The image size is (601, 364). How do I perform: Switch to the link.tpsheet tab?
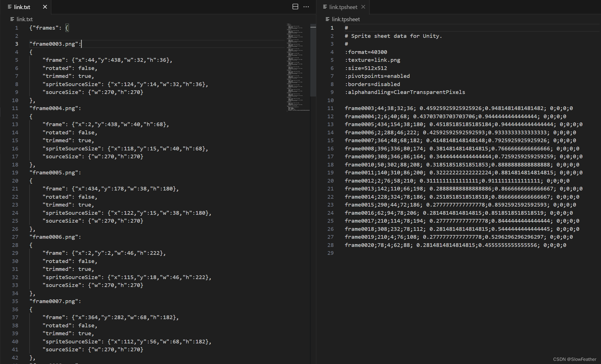pos(343,7)
